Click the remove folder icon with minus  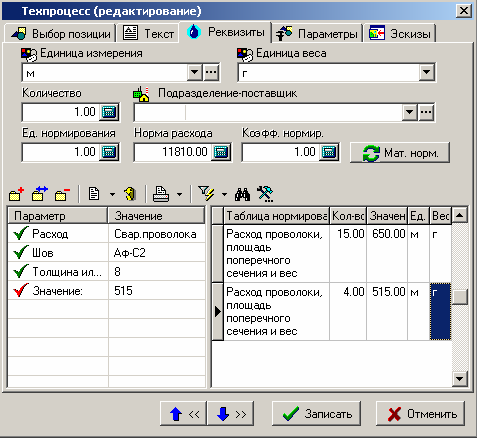click(62, 194)
